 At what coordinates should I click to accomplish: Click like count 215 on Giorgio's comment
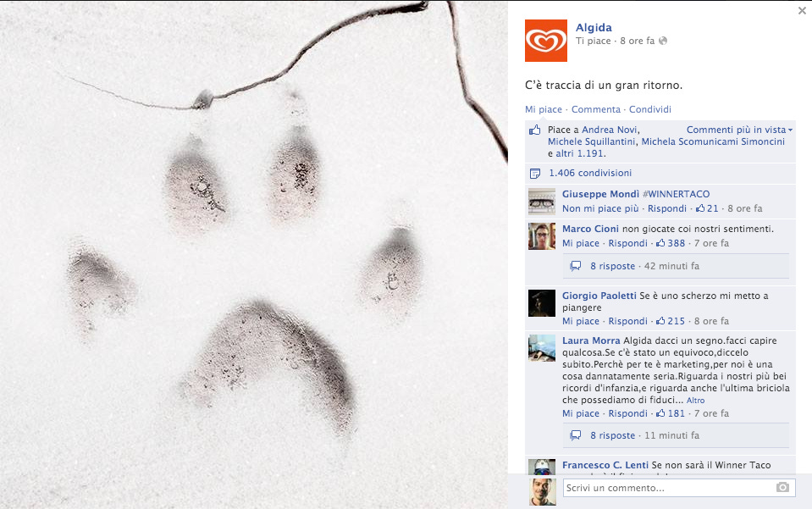(670, 321)
